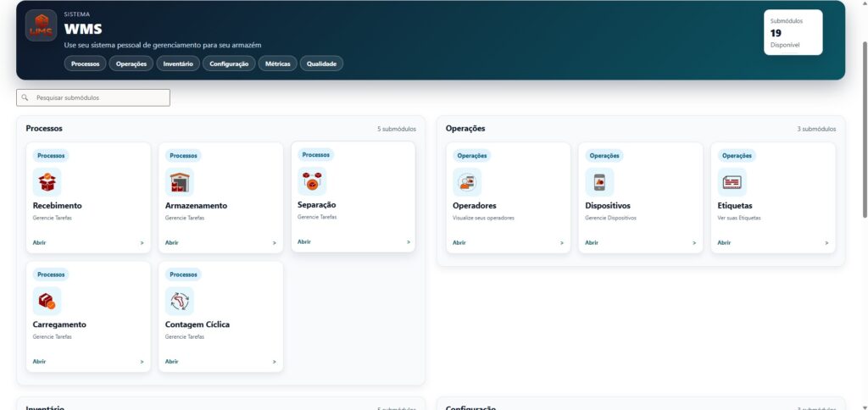Open the Recebimento box icon
868x410 pixels.
click(x=47, y=182)
